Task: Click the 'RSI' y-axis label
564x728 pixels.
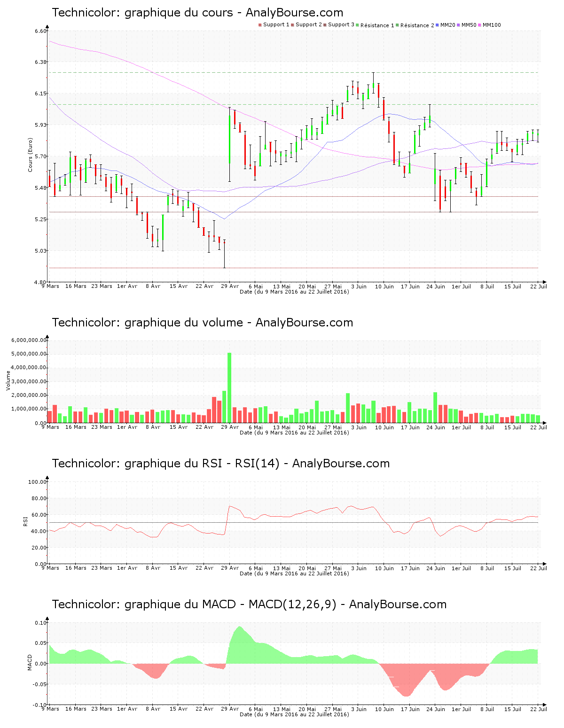Action: point(25,521)
